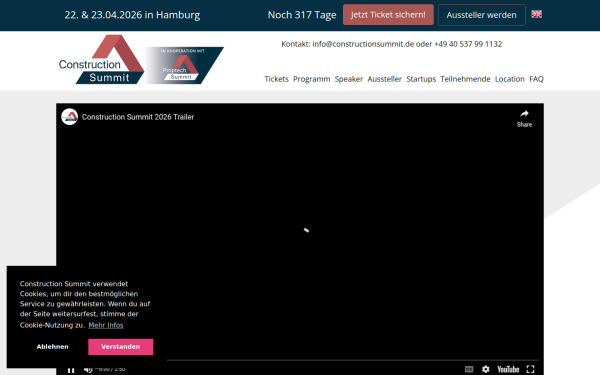Open the video on YouTube logo
600x375 pixels.
click(508, 369)
